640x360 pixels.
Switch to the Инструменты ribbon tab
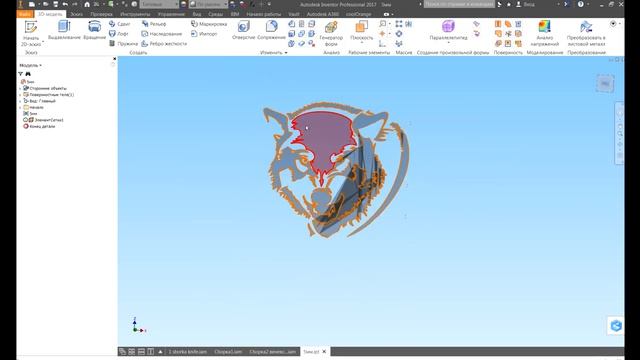click(x=135, y=14)
